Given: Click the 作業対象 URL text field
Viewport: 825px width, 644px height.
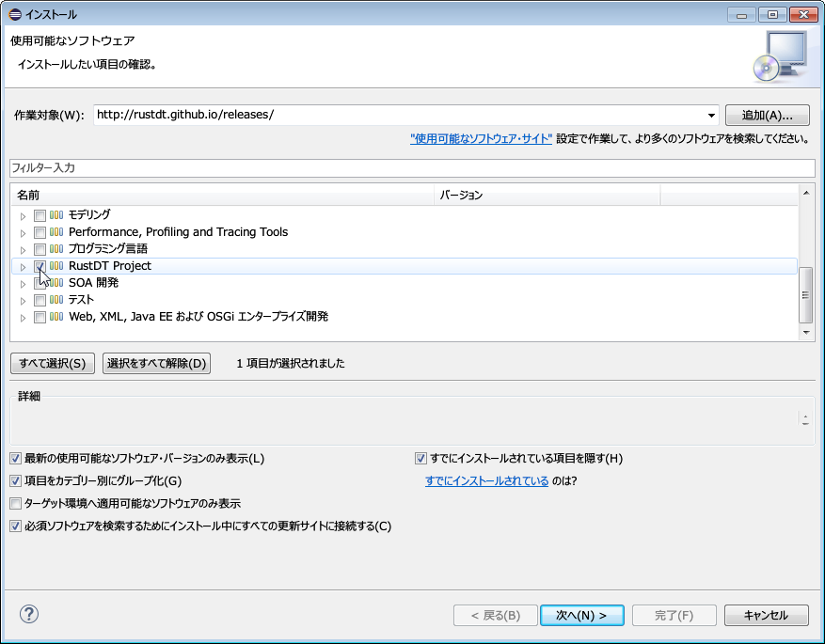Looking at the screenshot, I should click(x=400, y=115).
